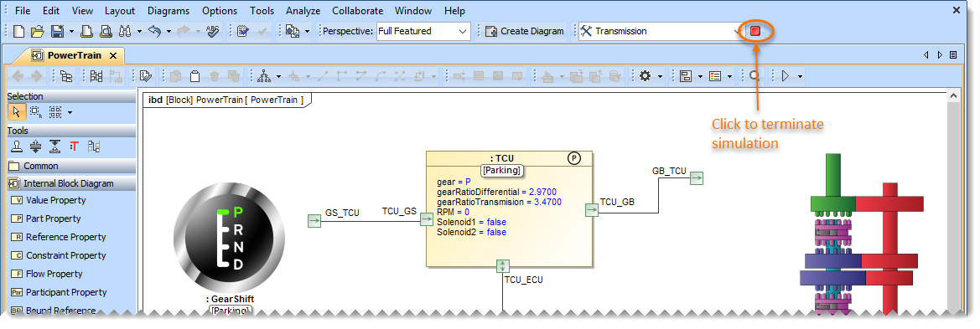The image size is (980, 329).
Task: Expand the Common palette group
Action: tap(71, 166)
